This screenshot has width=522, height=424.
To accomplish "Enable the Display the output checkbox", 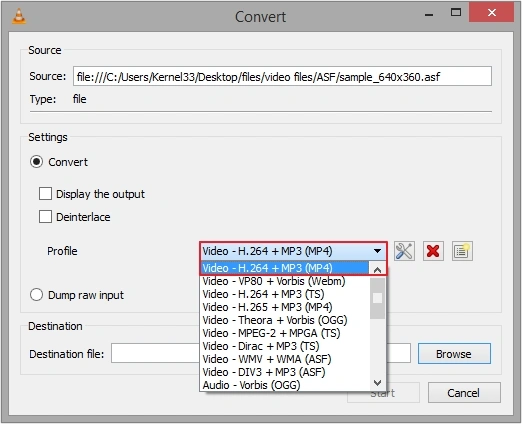I will point(45,194).
